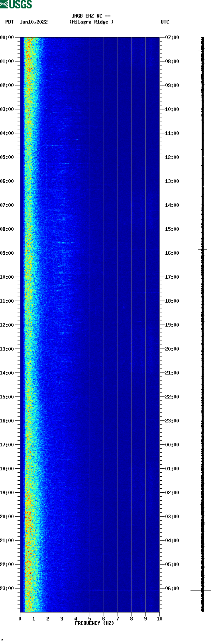Click the 10 Hz frequency tick label
Viewport: 220px width, 644px height.
[x=159, y=619]
